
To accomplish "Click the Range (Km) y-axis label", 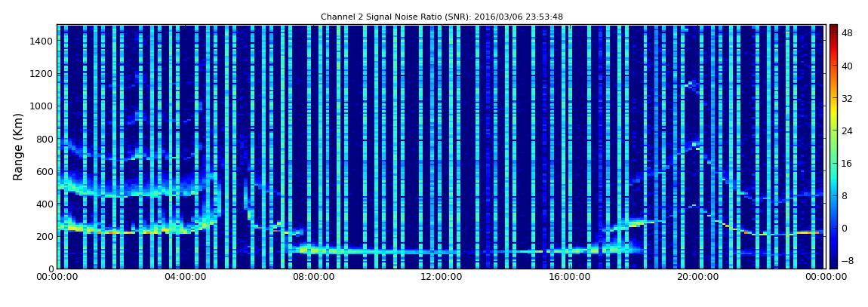I will point(18,147).
